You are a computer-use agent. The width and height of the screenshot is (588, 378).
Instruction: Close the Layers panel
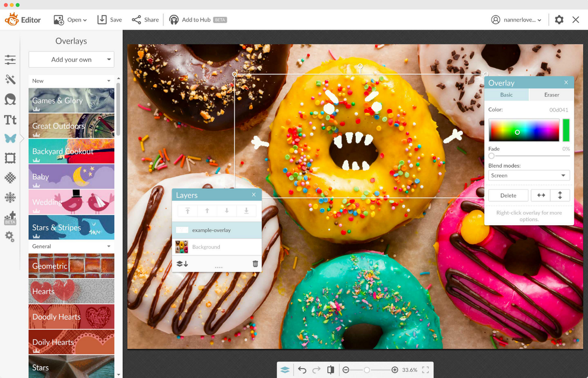254,194
